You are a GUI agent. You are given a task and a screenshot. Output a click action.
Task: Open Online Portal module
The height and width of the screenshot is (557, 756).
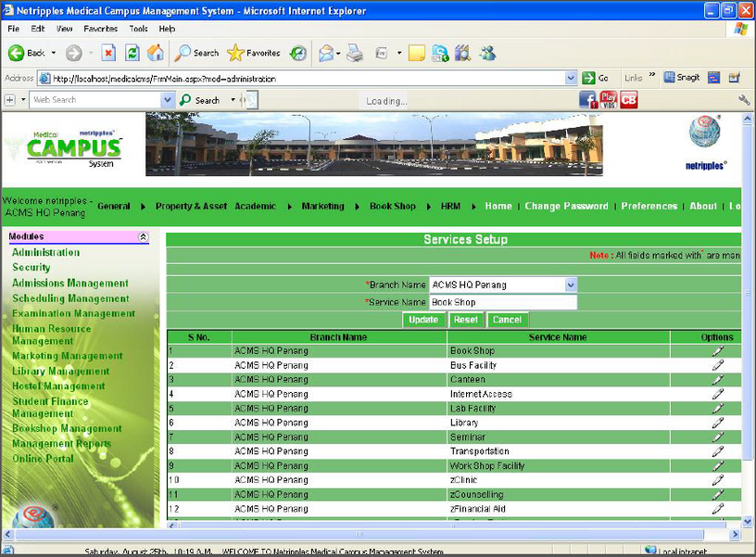pos(43,459)
